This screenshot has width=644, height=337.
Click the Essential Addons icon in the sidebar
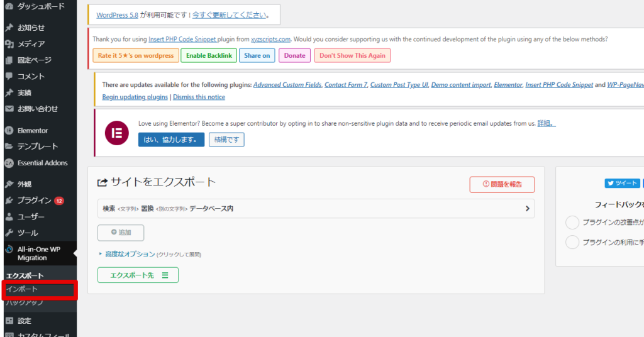coord(9,163)
